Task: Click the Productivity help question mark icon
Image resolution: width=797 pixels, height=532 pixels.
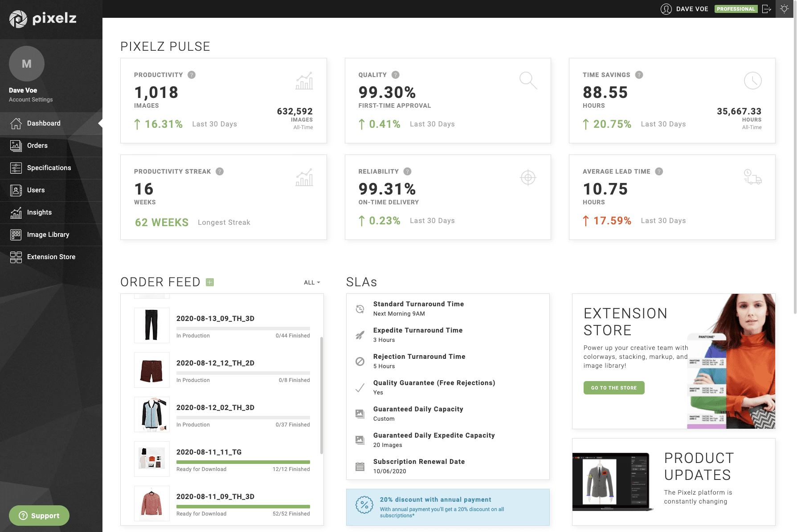Action: coord(192,75)
